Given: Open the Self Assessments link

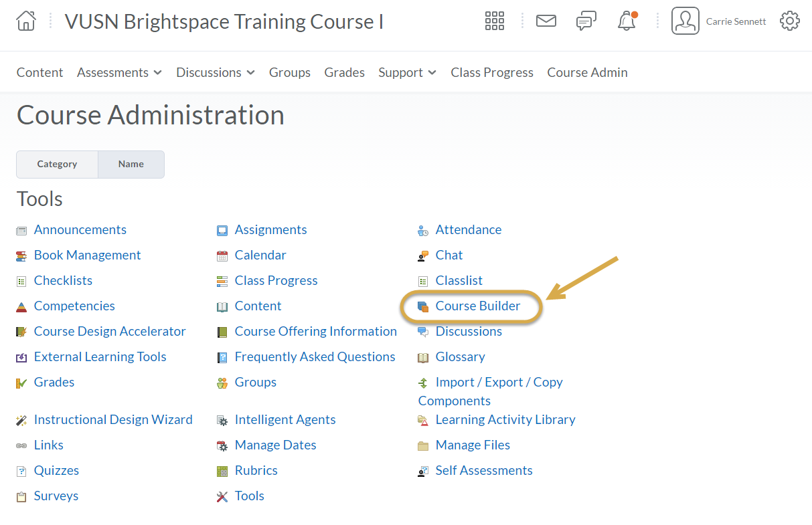Looking at the screenshot, I should tap(484, 470).
